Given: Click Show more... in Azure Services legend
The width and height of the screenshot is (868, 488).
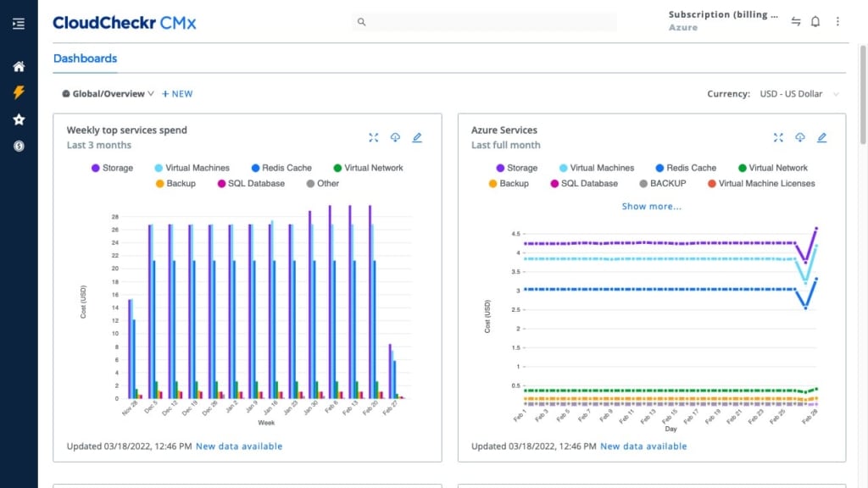Looking at the screenshot, I should click(x=652, y=206).
